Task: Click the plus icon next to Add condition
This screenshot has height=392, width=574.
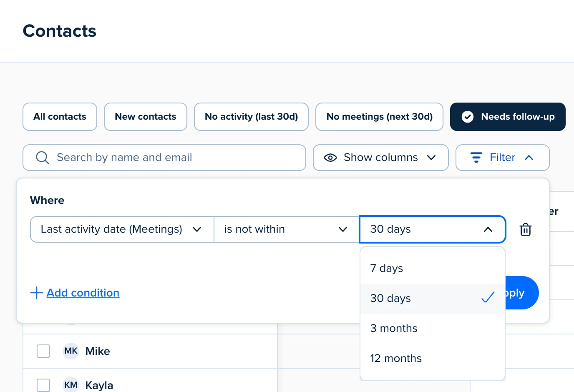Action: (x=36, y=293)
